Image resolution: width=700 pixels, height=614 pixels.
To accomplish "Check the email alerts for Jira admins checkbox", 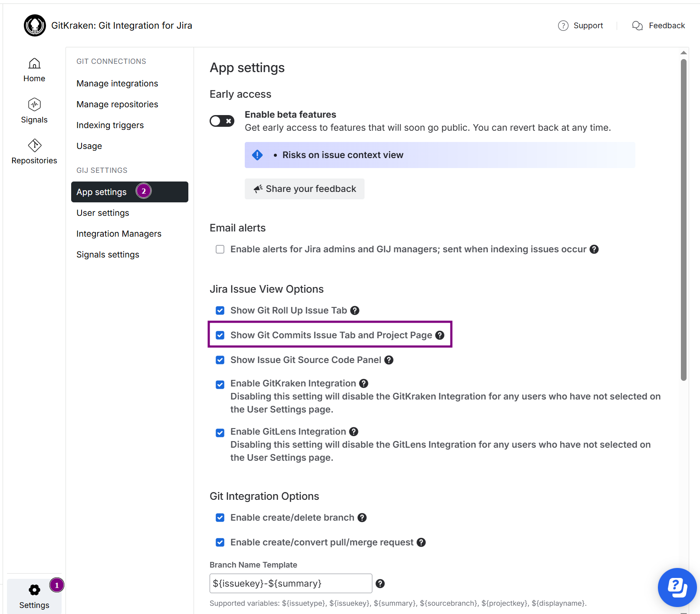I will pyautogui.click(x=220, y=249).
